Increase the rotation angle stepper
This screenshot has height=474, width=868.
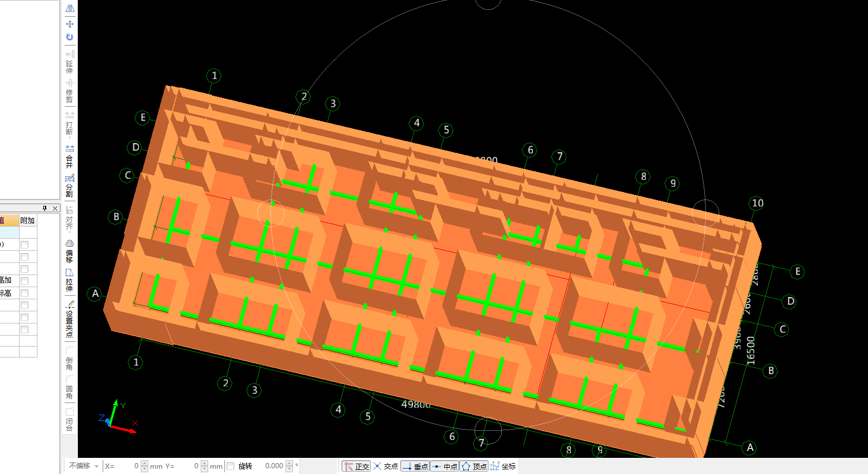(x=290, y=463)
